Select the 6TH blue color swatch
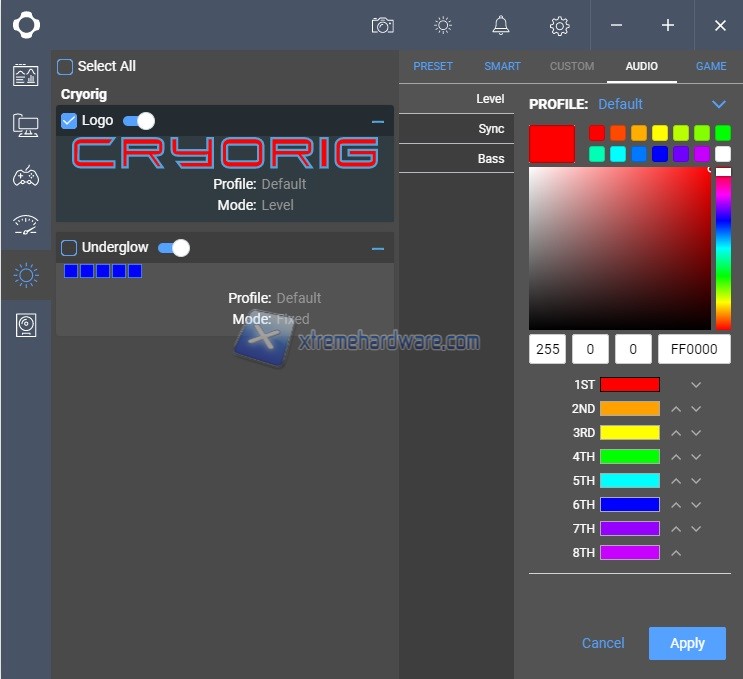 click(629, 505)
